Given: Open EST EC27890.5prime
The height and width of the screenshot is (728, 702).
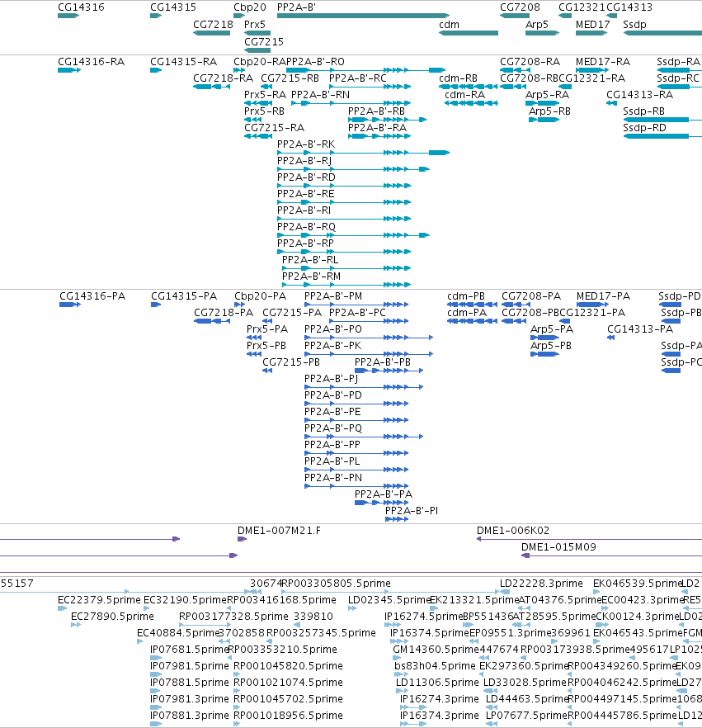Looking at the screenshot, I should coord(76,625).
